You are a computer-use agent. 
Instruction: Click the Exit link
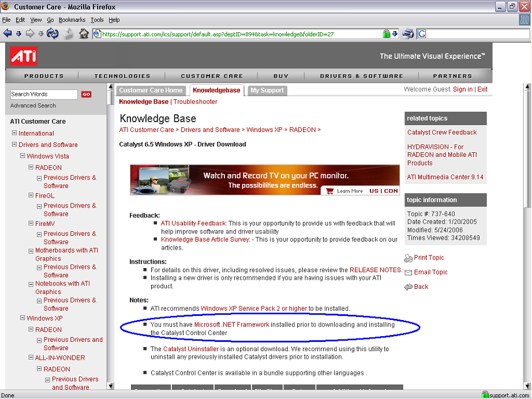pos(482,89)
